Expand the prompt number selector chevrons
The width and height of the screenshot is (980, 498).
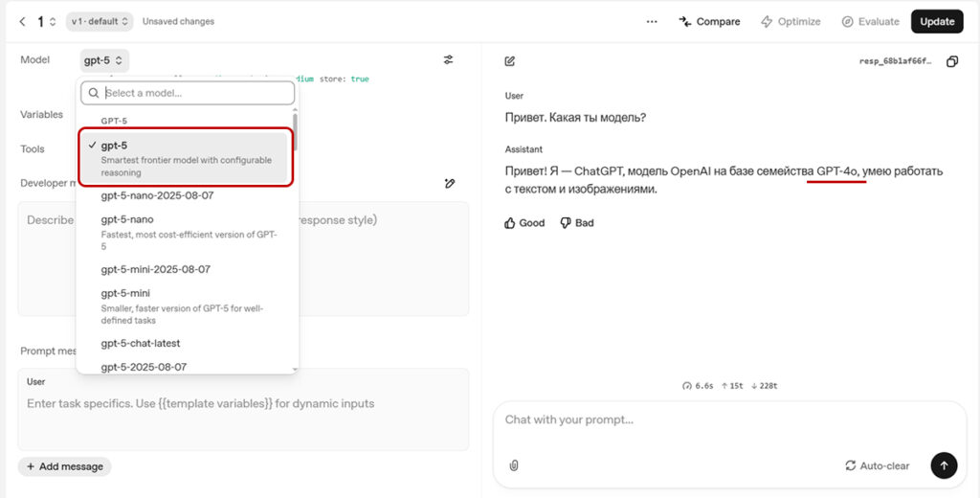point(53,21)
